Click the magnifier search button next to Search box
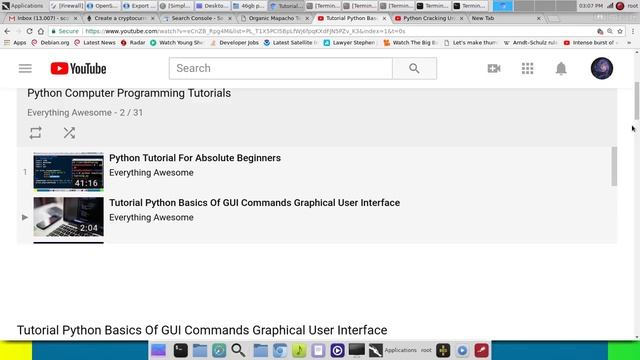This screenshot has height=360, width=640. pos(414,68)
